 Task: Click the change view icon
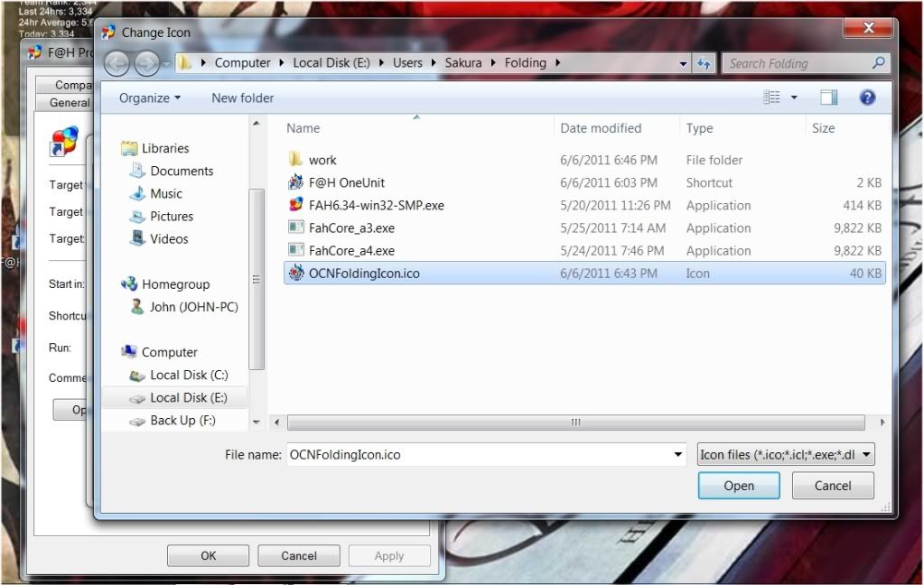click(x=771, y=97)
